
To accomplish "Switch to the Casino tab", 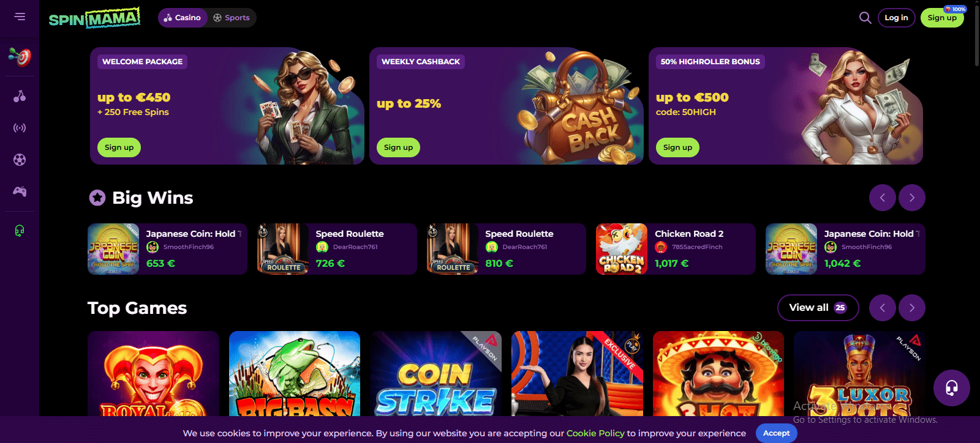I will pyautogui.click(x=183, y=18).
